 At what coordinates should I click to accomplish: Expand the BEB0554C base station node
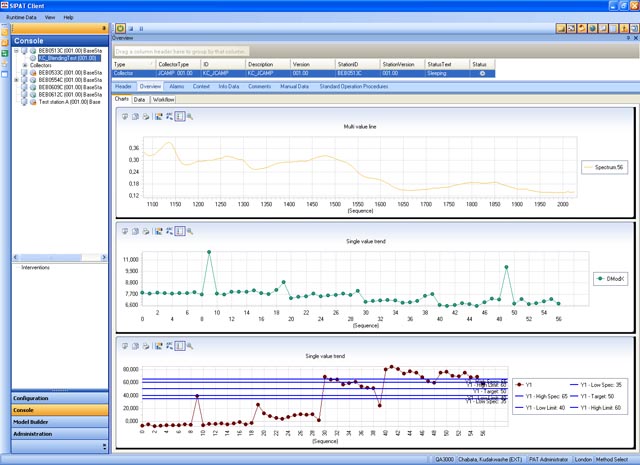coord(17,80)
